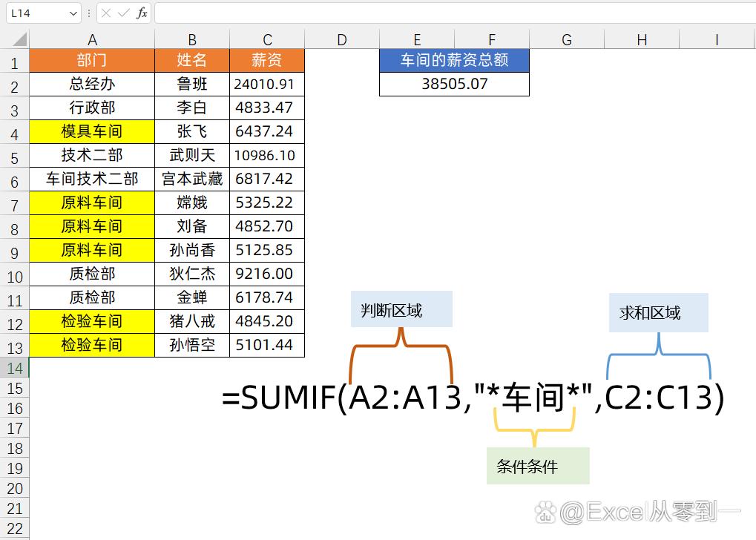Click the salary cell 5101.44
Screen dimensions: 756x540
(267, 345)
